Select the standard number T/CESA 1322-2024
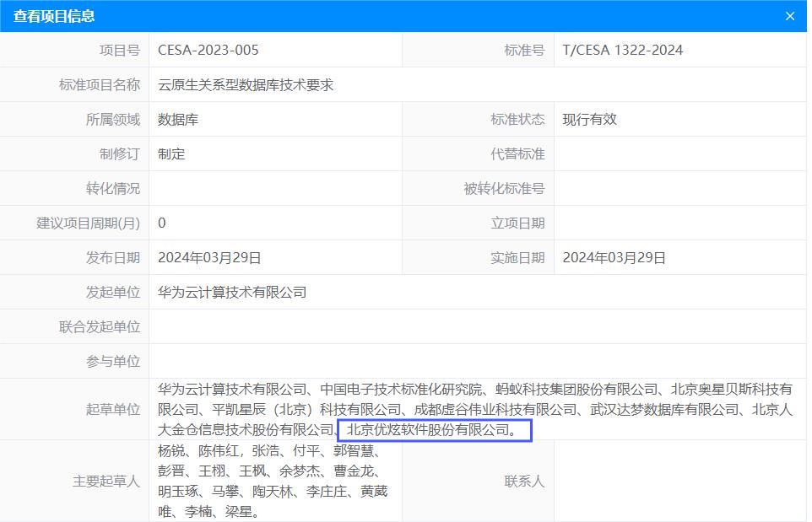The image size is (812, 522). (x=623, y=50)
